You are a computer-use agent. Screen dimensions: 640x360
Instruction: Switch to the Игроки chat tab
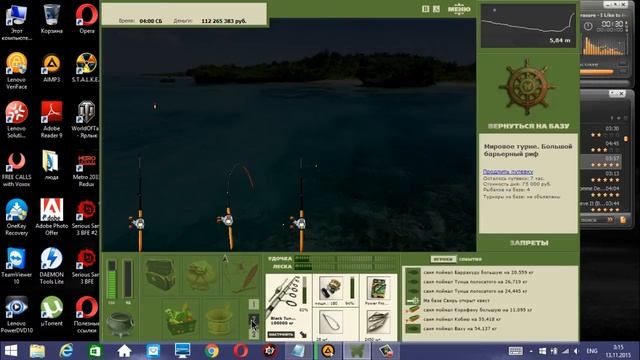point(442,259)
